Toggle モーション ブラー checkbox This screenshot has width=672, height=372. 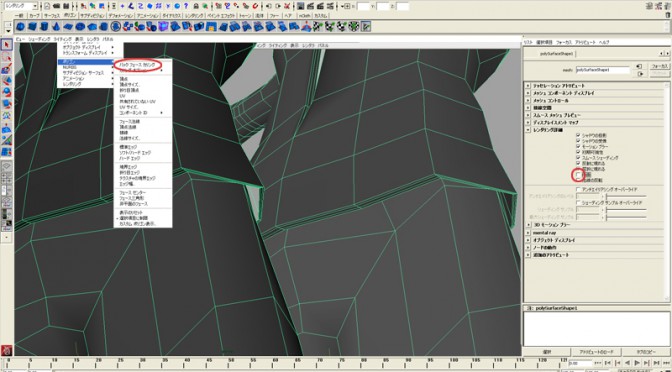(x=578, y=146)
